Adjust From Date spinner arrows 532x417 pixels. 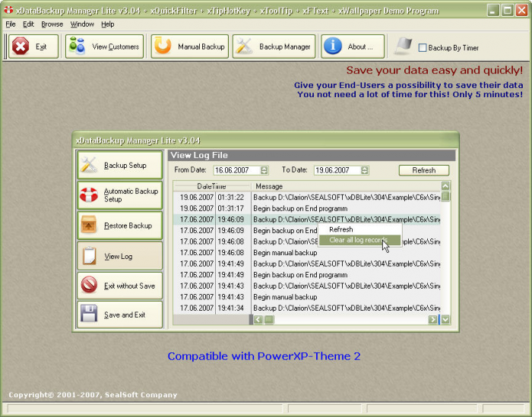[x=264, y=170]
